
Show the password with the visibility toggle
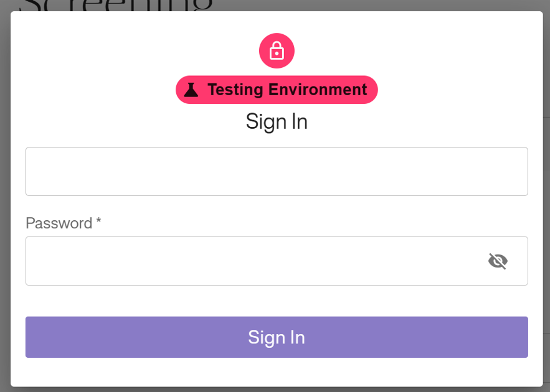(498, 261)
